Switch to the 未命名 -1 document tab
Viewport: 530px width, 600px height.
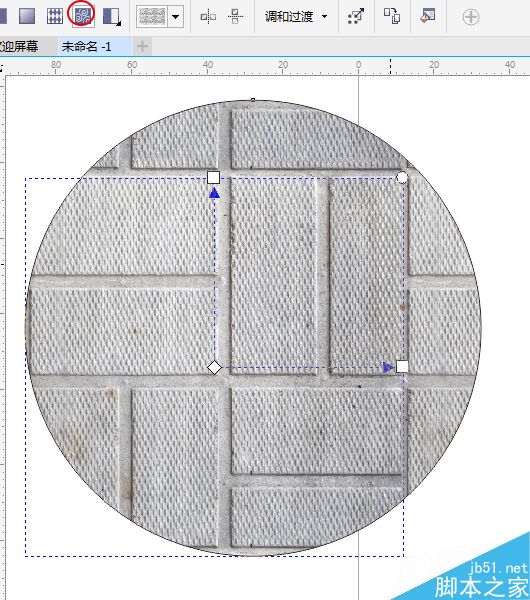[x=94, y=47]
